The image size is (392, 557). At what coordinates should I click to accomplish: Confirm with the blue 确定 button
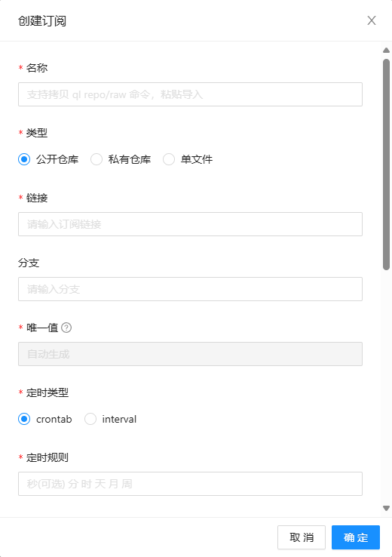(x=356, y=537)
